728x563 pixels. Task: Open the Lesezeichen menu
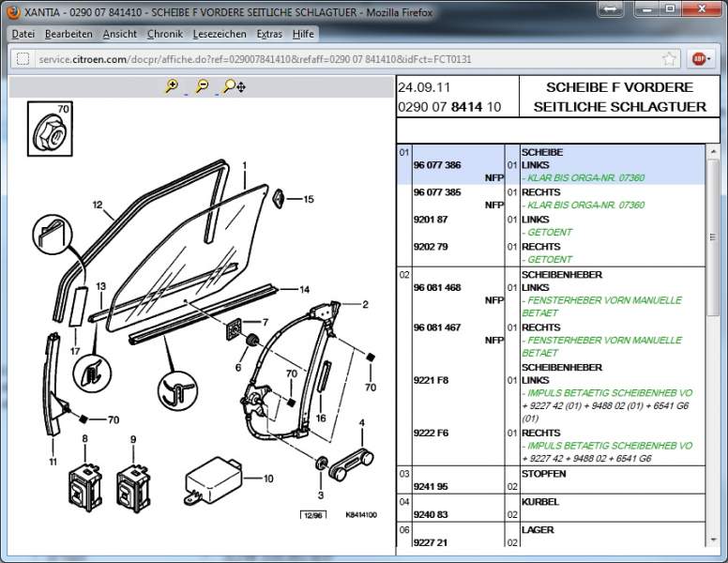point(220,34)
